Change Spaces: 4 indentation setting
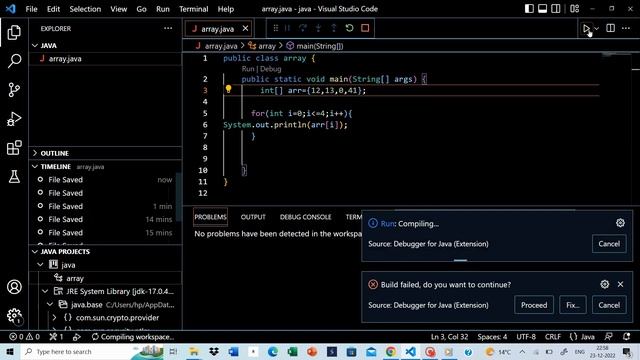The image size is (640, 360). pos(492,337)
